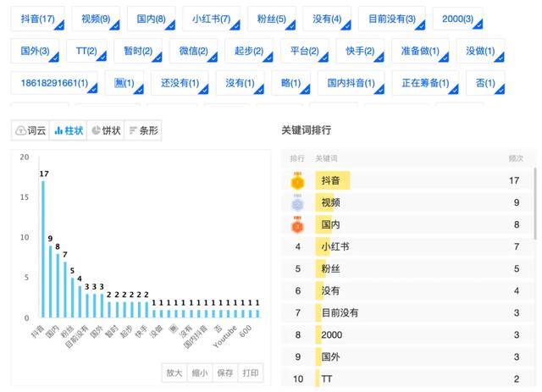Select the 粉丝 row in keyword ranking
Viewport: 542px width, 392px height.
coord(407,269)
